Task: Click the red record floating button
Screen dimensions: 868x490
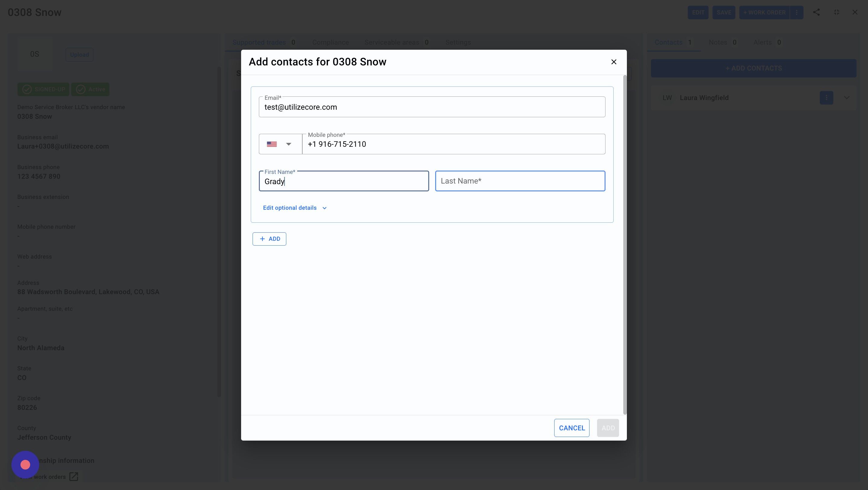Action: coord(25,465)
